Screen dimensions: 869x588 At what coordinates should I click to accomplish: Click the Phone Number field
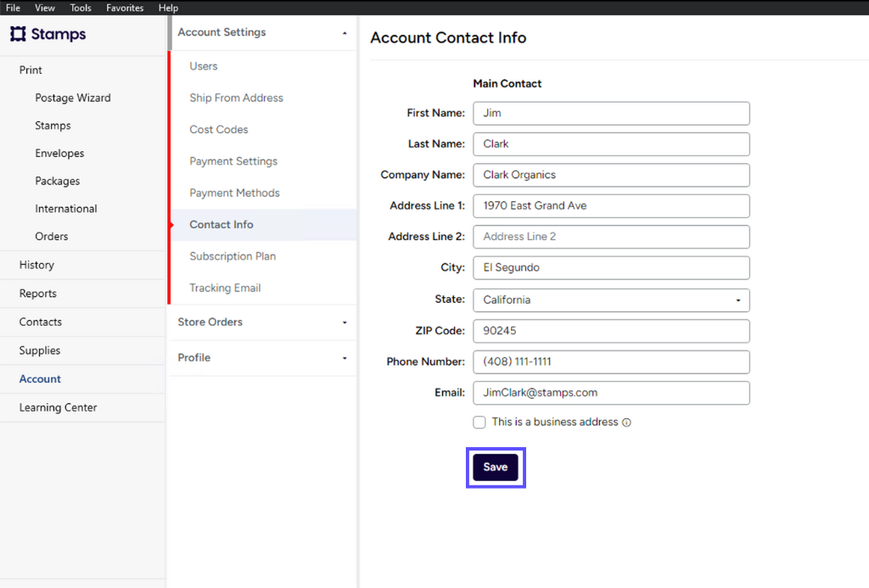pyautogui.click(x=611, y=362)
